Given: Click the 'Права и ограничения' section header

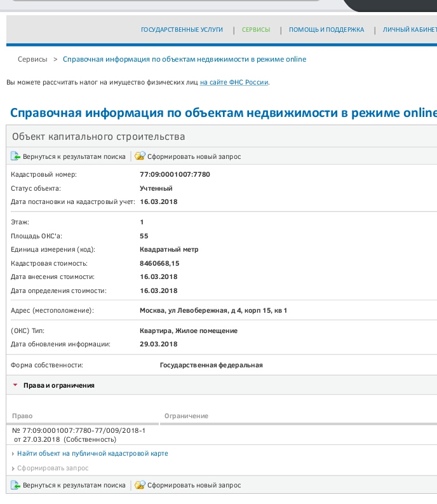Looking at the screenshot, I should [58, 385].
